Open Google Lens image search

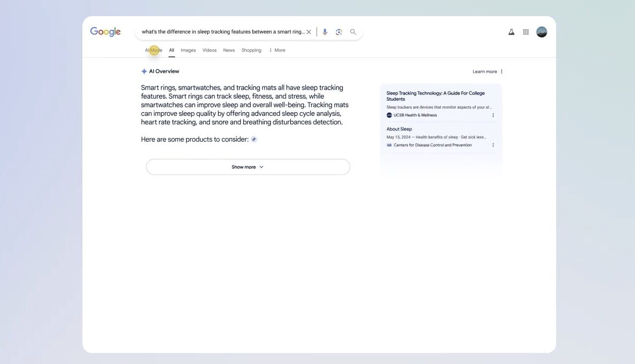point(339,32)
